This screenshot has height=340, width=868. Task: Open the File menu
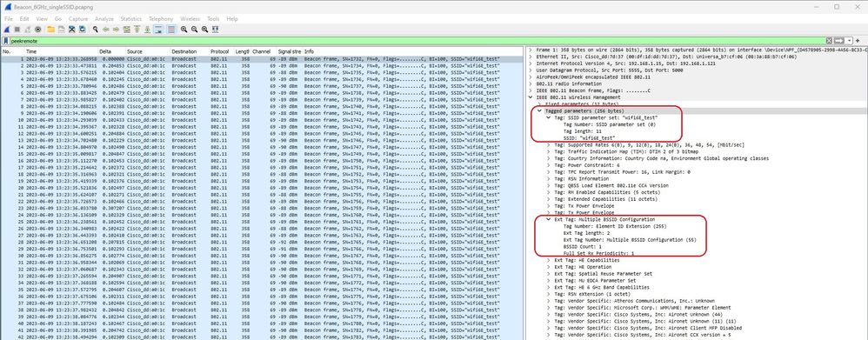(x=9, y=19)
